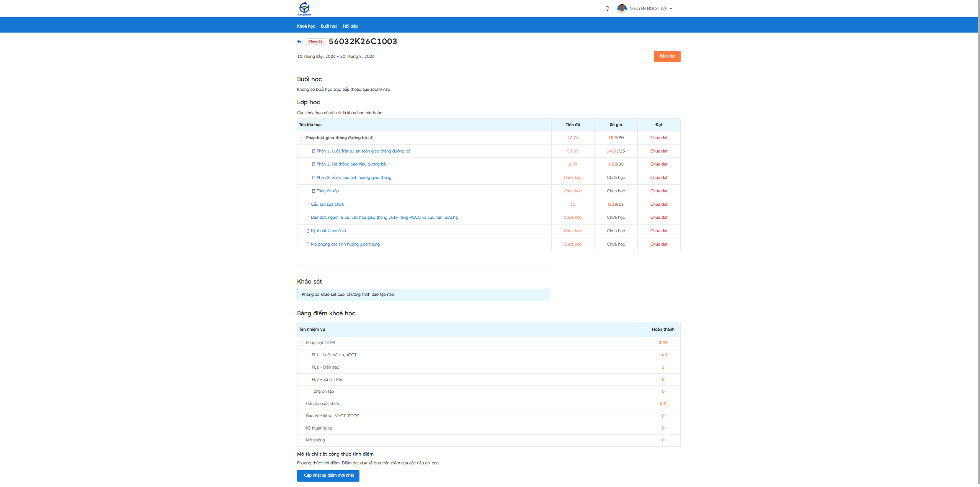Open the NGUYỄN NGỌC ĐẠT account dropdown
This screenshot has width=980, height=487.
pyautogui.click(x=650, y=8)
